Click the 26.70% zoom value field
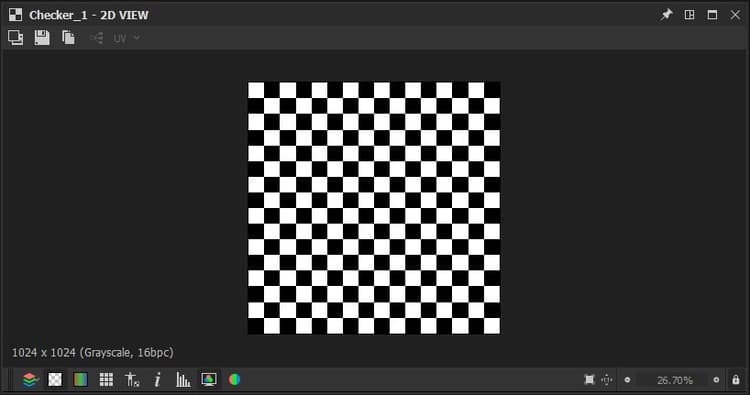The image size is (750, 395). click(x=675, y=380)
